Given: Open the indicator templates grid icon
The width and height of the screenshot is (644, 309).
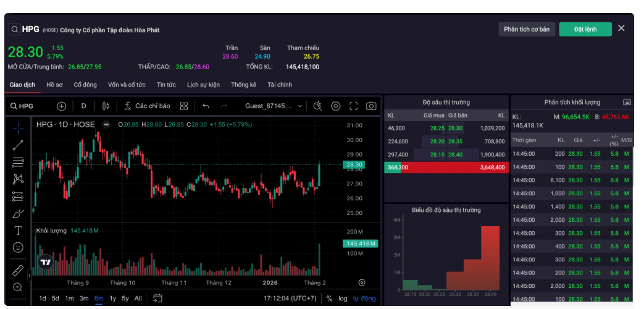Looking at the screenshot, I should point(184,106).
